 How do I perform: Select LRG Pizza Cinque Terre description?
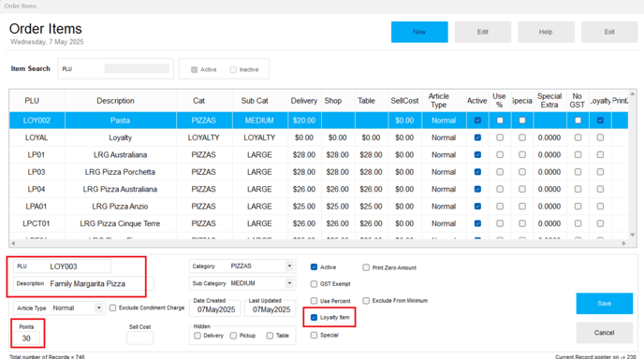pyautogui.click(x=121, y=224)
